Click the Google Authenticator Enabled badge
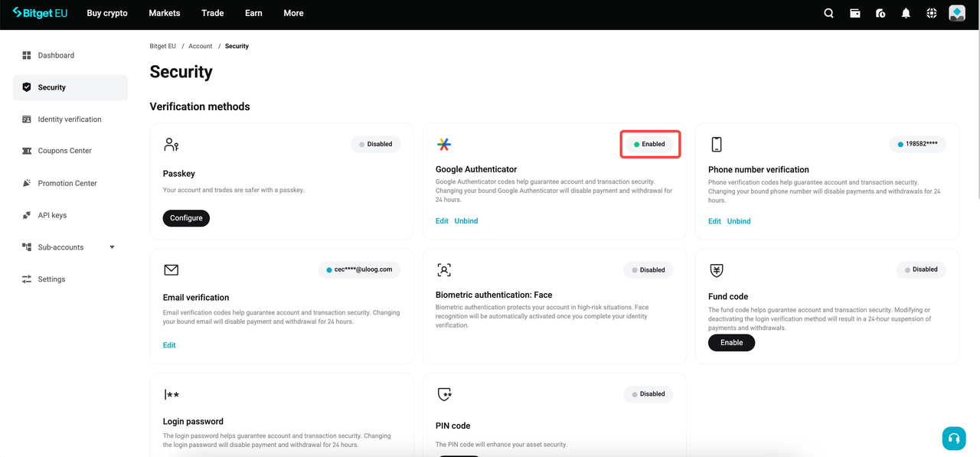 (649, 144)
